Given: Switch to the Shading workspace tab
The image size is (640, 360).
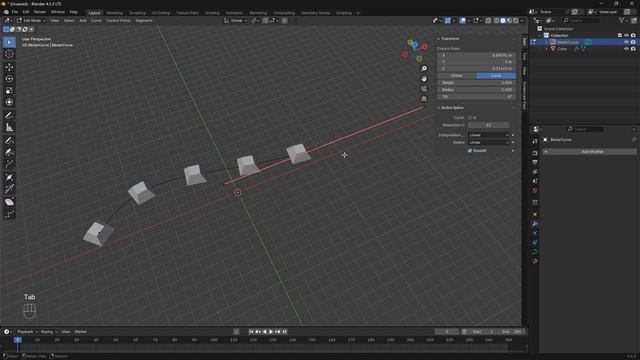Looking at the screenshot, I should [x=212, y=13].
